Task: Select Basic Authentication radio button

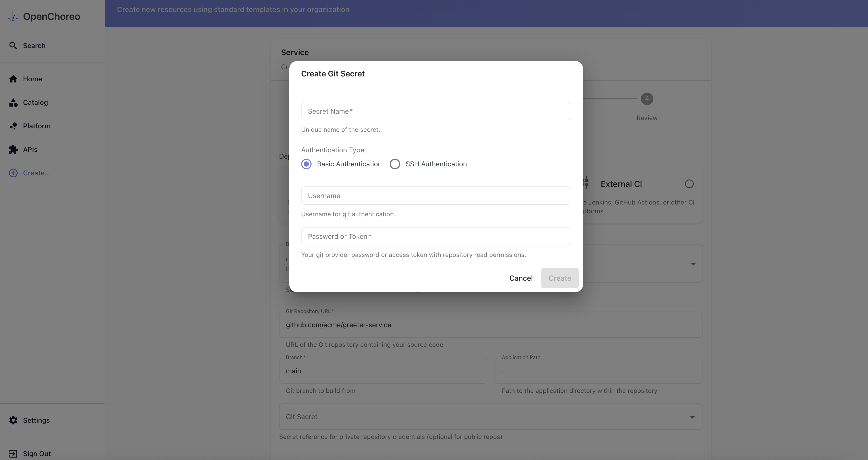Action: pos(306,164)
